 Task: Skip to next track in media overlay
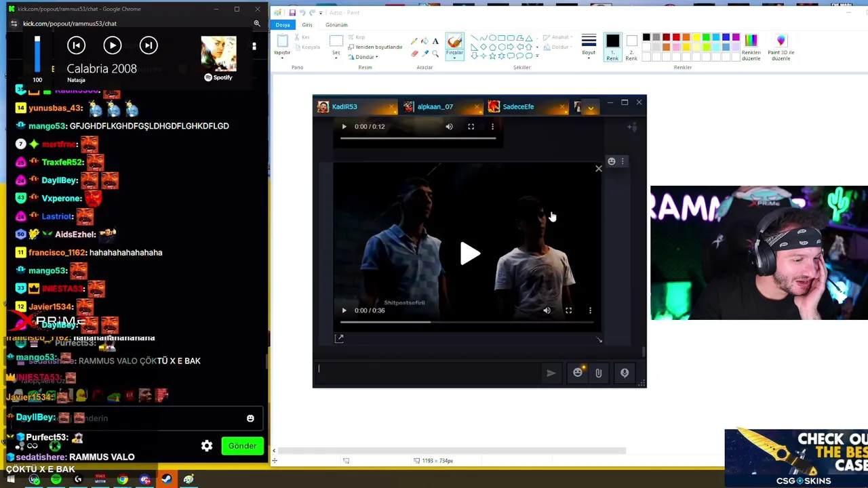[149, 45]
